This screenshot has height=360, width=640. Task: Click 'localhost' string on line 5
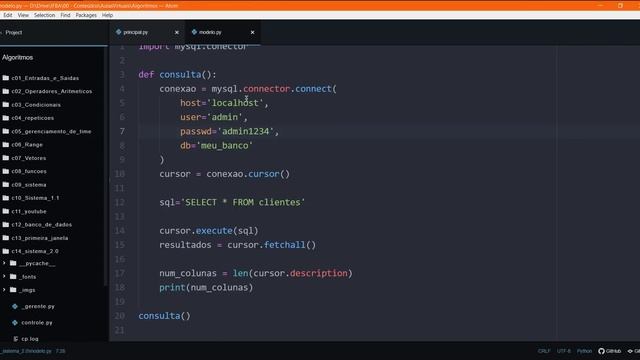(x=235, y=103)
